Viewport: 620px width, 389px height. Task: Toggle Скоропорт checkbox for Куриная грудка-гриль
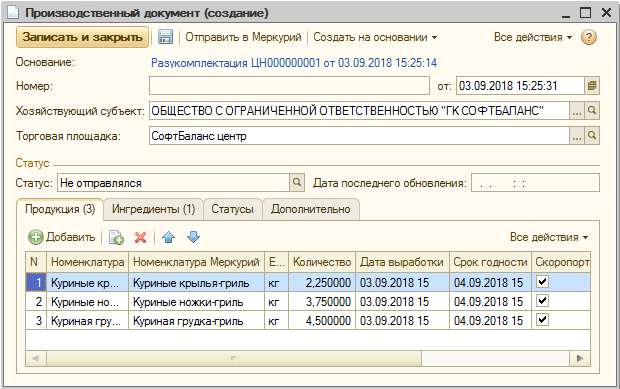point(542,319)
